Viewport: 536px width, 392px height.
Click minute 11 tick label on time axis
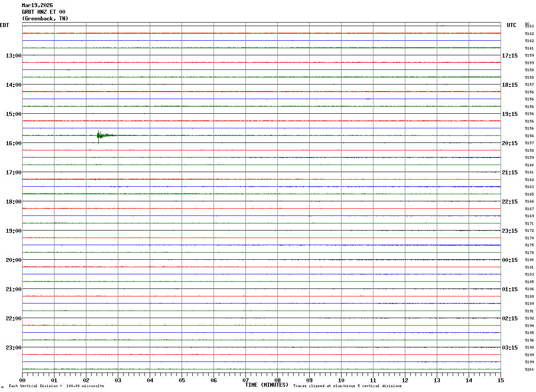[373, 380]
